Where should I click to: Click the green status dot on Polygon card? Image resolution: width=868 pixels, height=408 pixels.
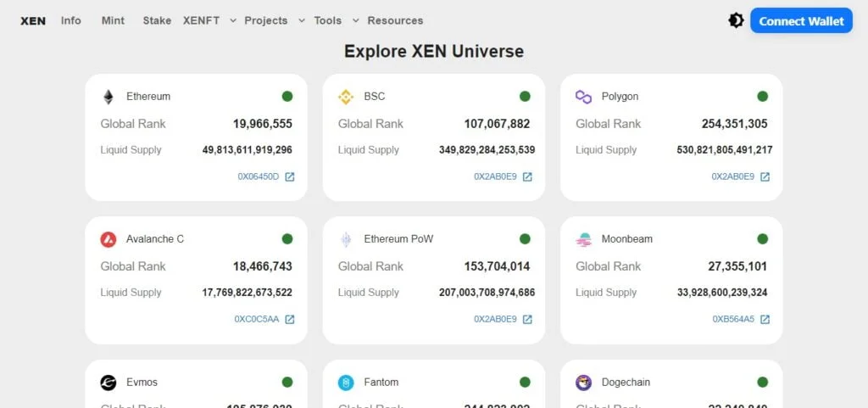tap(763, 97)
